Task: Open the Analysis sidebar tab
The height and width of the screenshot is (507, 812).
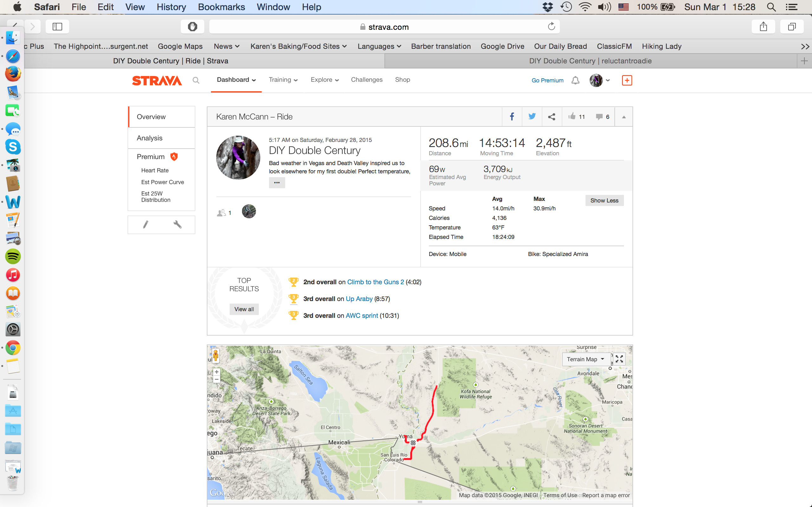Action: 150,138
